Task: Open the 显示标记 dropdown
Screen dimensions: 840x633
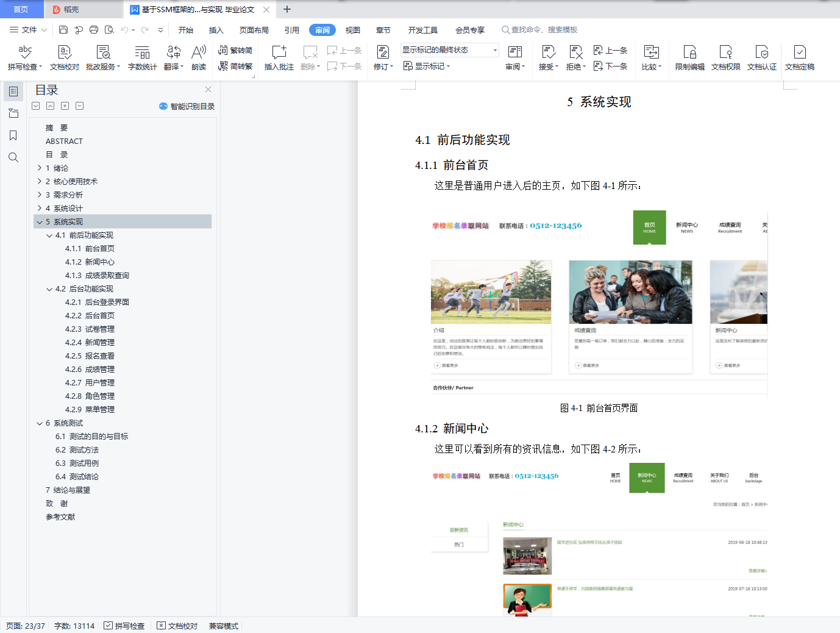Action: click(x=427, y=66)
